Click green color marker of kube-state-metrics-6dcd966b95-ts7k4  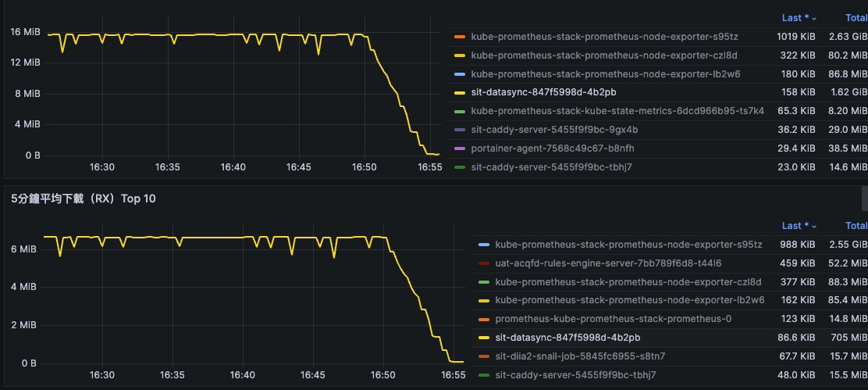click(x=459, y=111)
